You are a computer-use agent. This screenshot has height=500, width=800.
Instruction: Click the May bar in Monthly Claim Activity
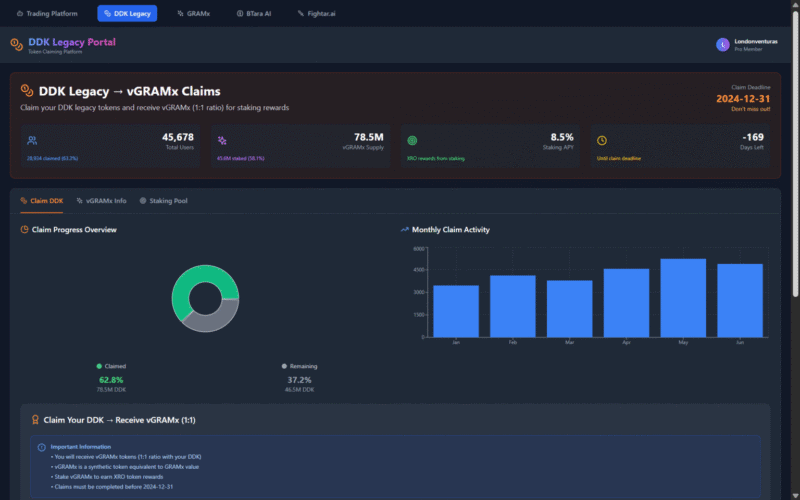(683, 300)
